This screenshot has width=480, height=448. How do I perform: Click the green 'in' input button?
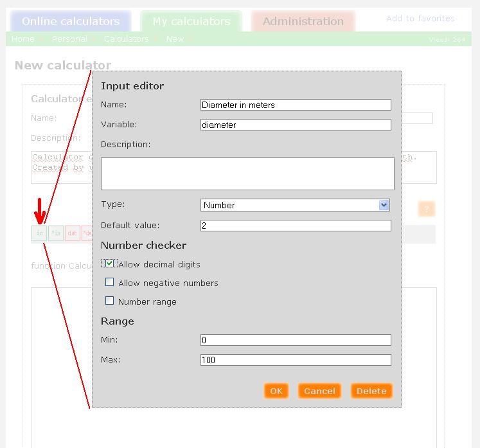pos(39,233)
